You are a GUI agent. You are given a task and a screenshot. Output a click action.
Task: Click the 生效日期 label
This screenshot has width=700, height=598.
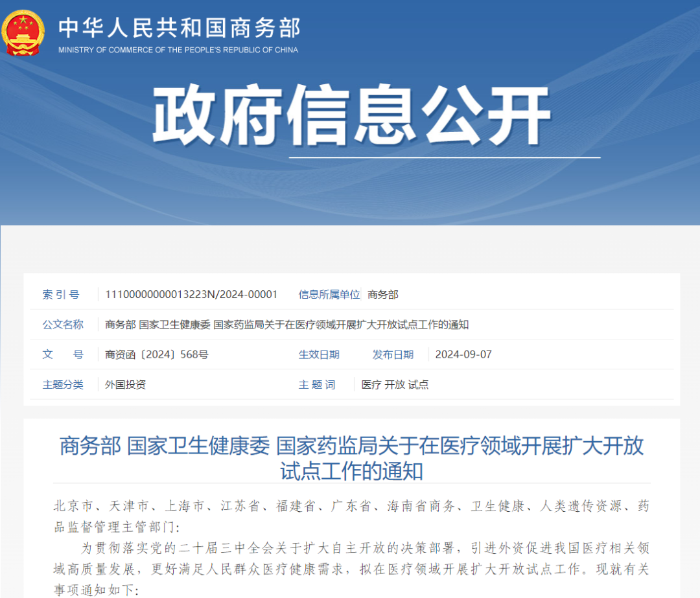tap(319, 354)
